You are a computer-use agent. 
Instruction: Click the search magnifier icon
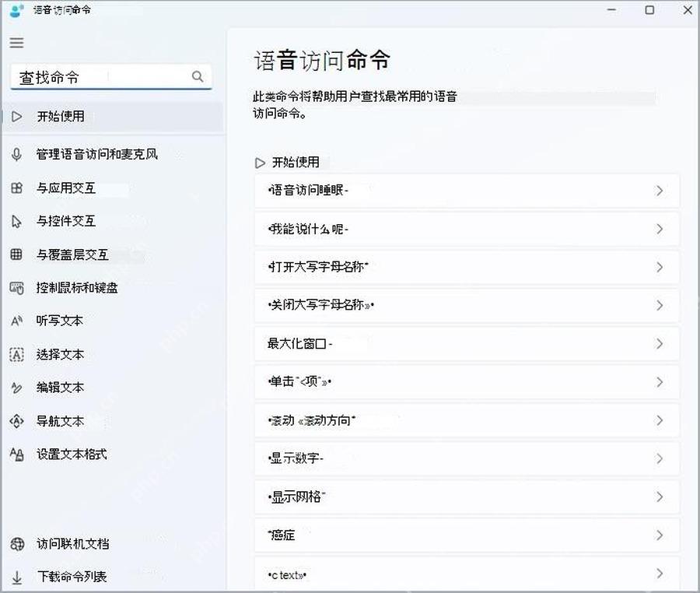click(x=198, y=76)
